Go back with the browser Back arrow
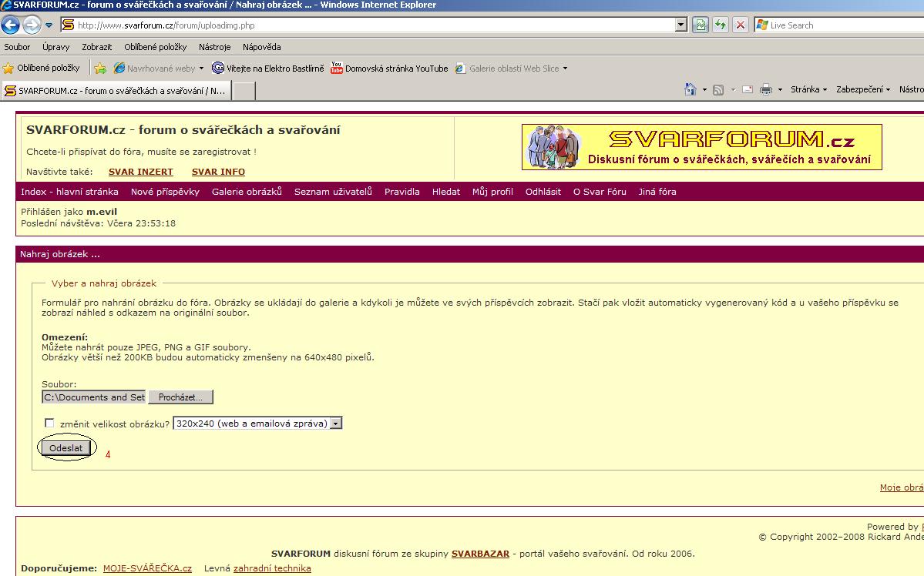 [x=11, y=25]
